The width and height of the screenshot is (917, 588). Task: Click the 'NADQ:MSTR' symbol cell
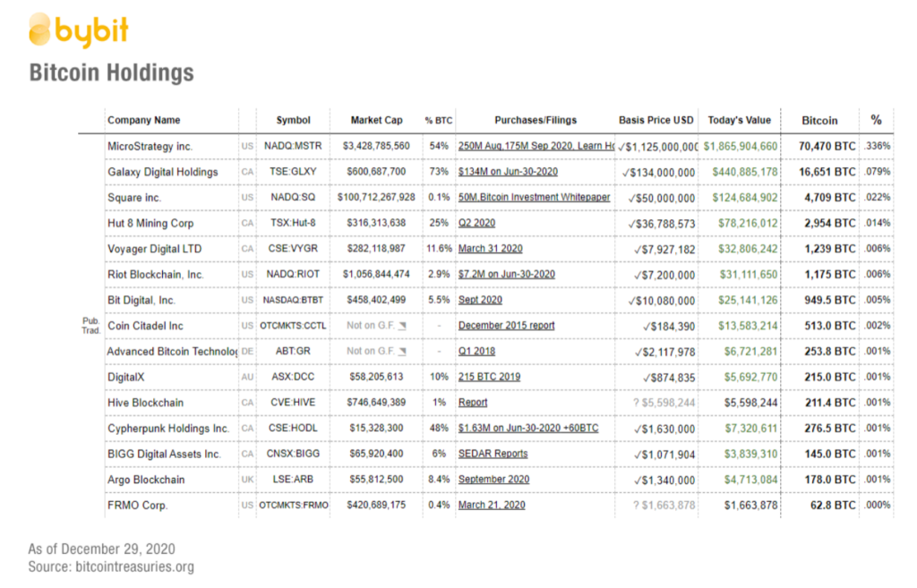coord(293,146)
